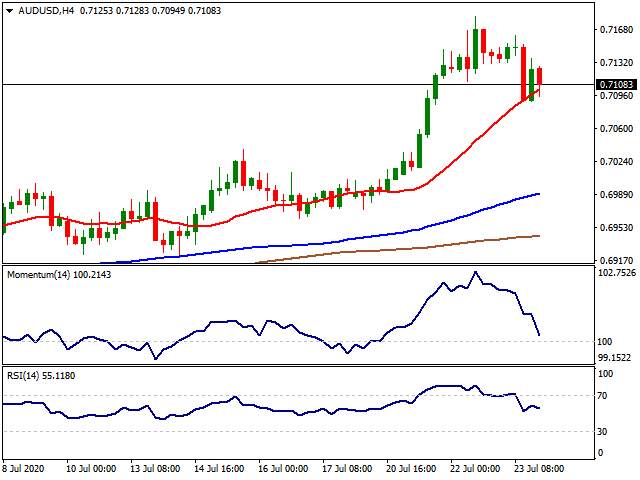The image size is (640, 480).
Task: Select the price scale value 0.70600
Action: (616, 129)
